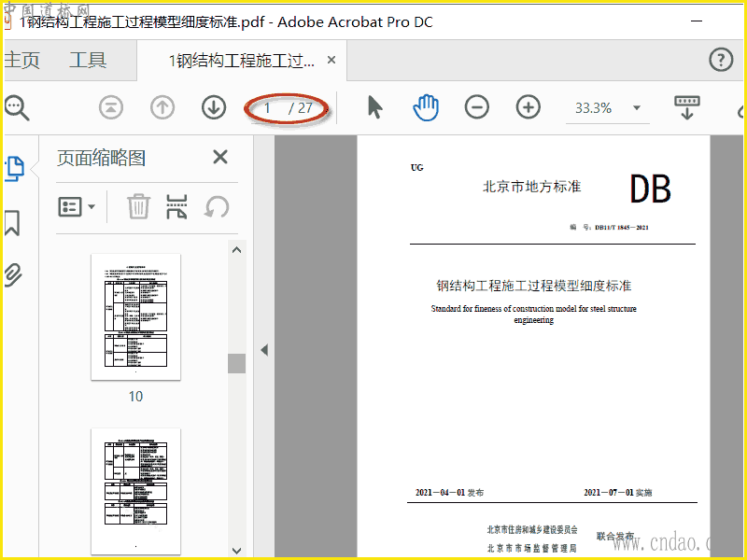The width and height of the screenshot is (747, 560).
Task: Close the 页面缩略图 panel
Action: 220,157
